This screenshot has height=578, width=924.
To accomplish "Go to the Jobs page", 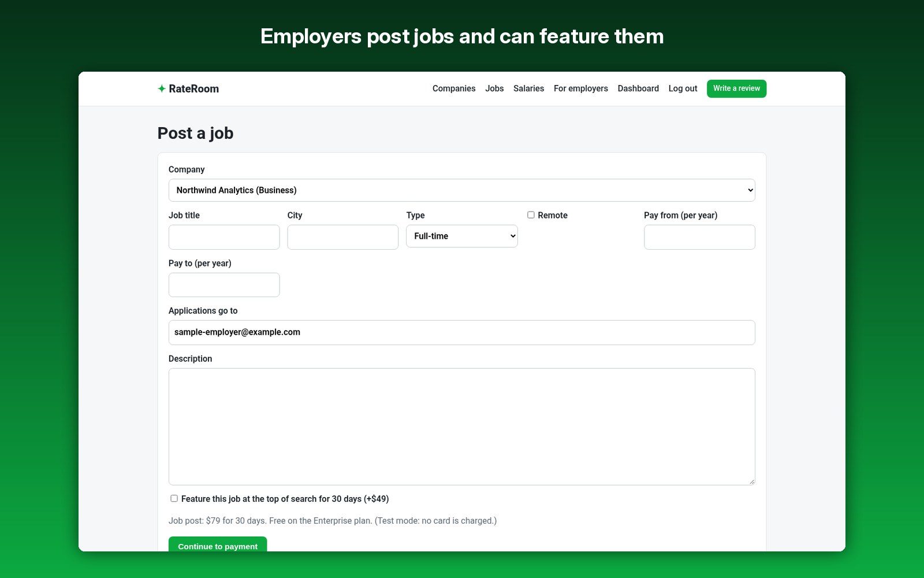I will pos(494,88).
